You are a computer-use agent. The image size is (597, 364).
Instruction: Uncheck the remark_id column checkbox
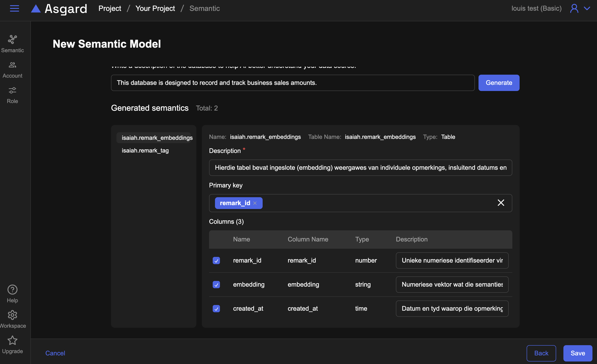(216, 261)
